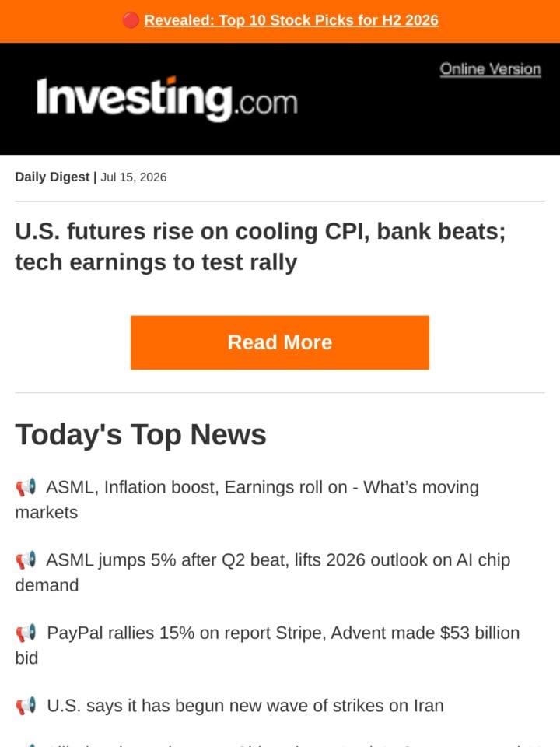Click the Investing.com logo
This screenshot has width=560, height=747.
click(x=167, y=99)
